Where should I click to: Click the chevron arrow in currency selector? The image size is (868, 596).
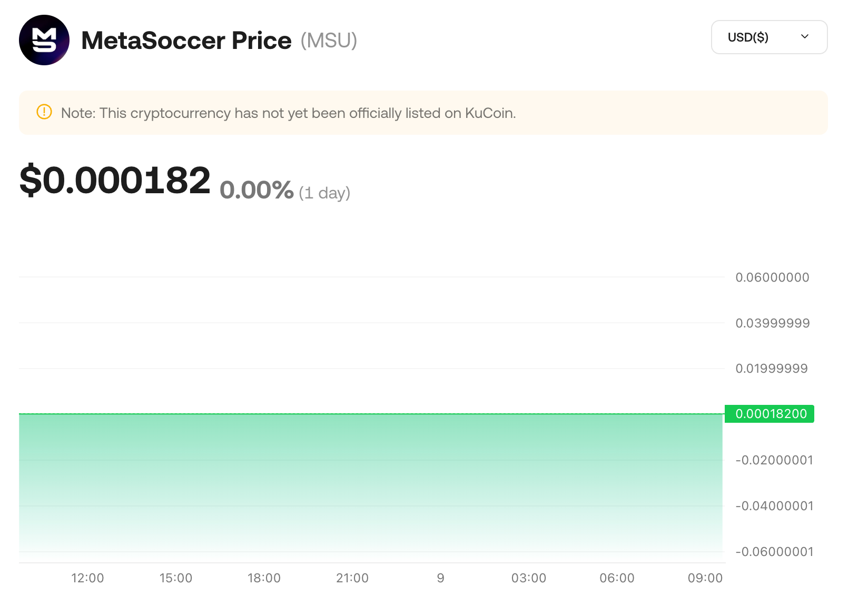click(x=804, y=37)
